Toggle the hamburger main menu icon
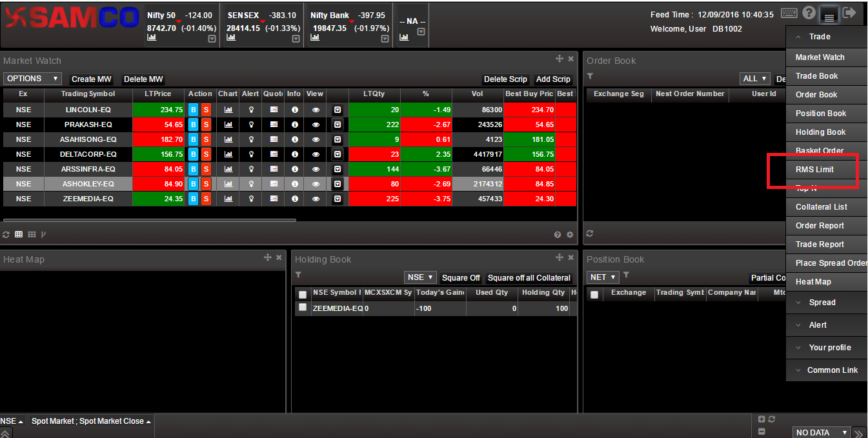 coord(830,14)
